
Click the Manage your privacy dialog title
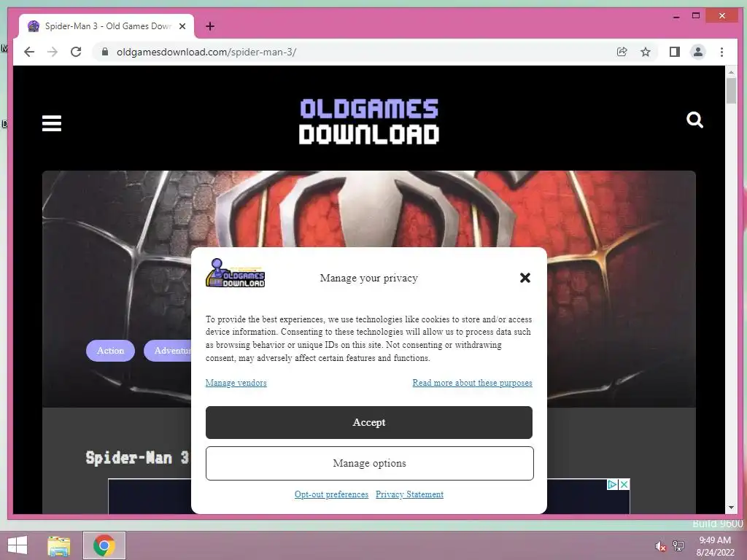[368, 278]
